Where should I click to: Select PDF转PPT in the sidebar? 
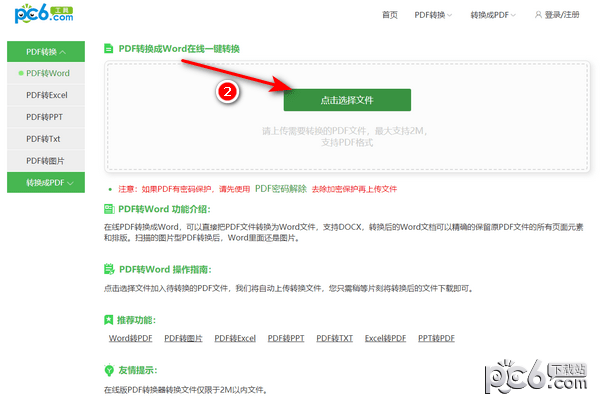[x=47, y=117]
